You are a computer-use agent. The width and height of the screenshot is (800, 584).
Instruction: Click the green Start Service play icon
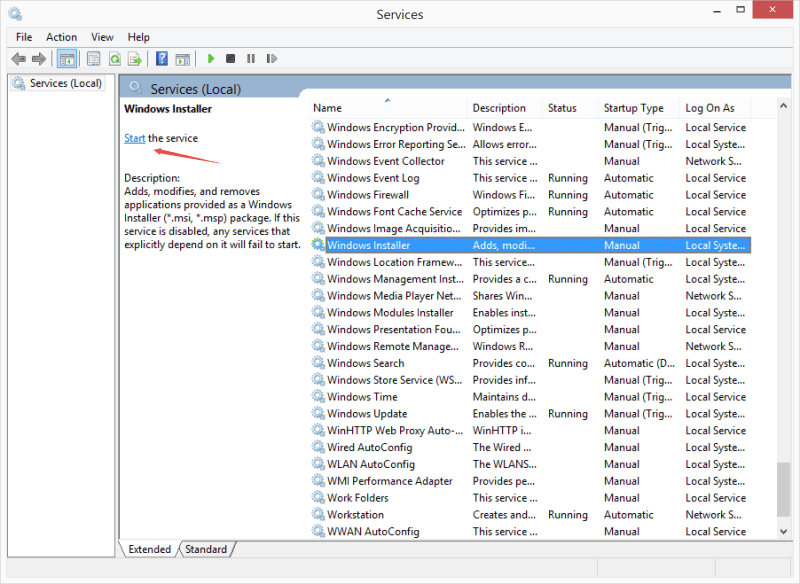[x=211, y=59]
